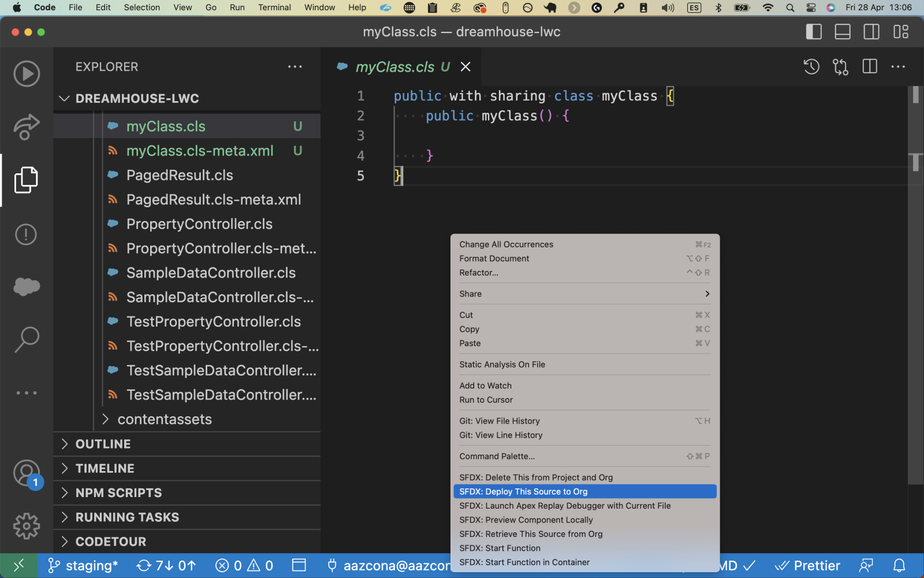Open Run and Debug view in the activity bar
Viewport: 924px width, 578px height.
[x=27, y=74]
